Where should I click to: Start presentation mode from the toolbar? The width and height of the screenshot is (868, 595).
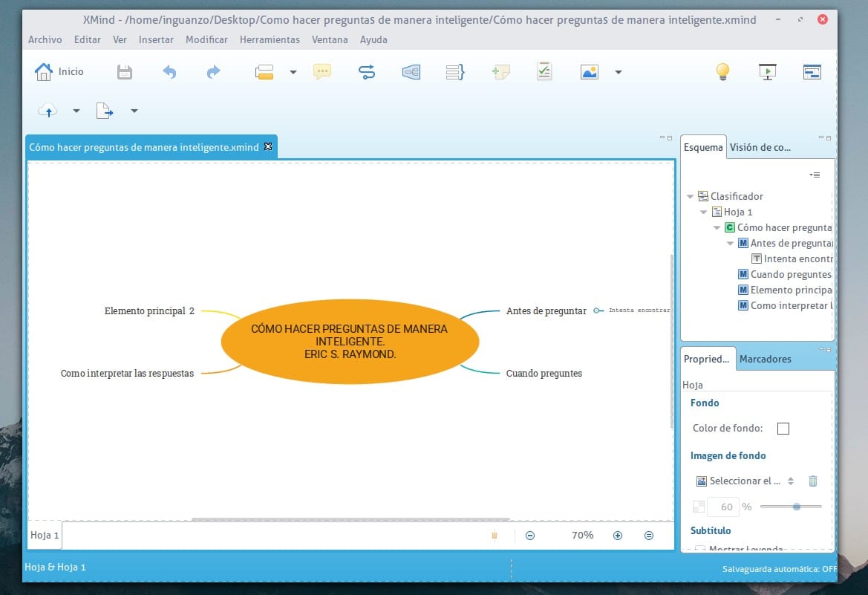pyautogui.click(x=767, y=72)
